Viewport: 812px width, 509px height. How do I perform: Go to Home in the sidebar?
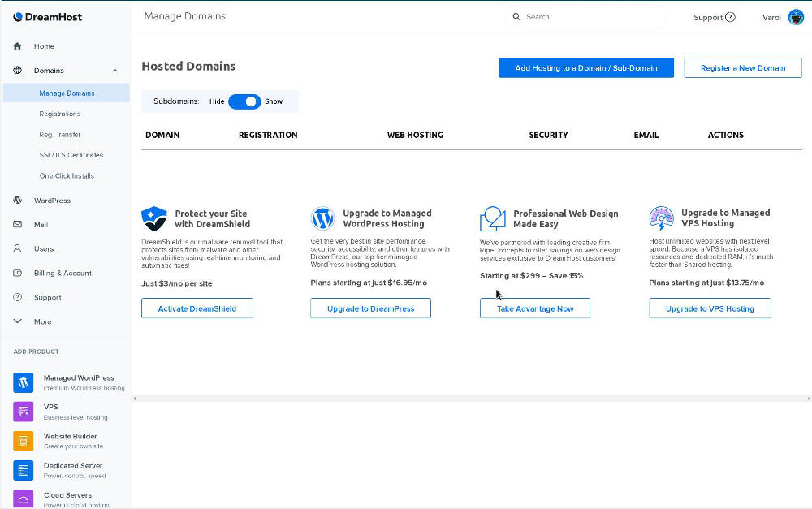tap(44, 46)
